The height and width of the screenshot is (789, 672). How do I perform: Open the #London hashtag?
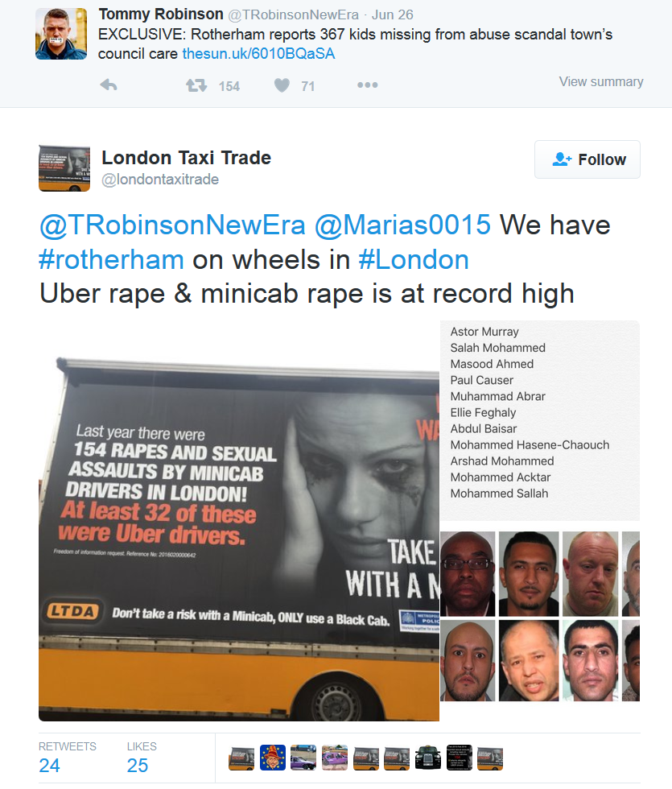pos(414,259)
